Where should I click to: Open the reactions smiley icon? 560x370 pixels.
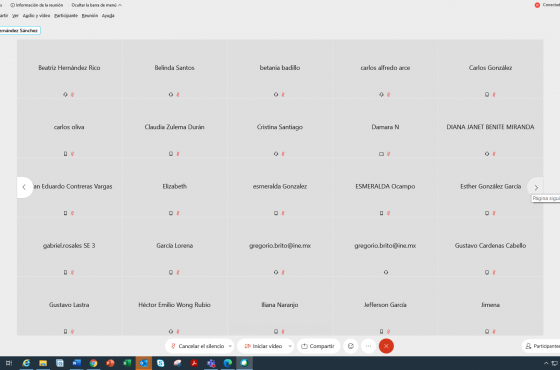point(351,346)
